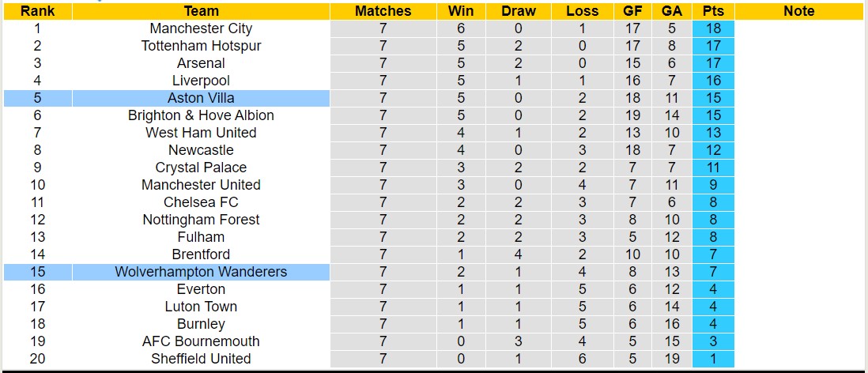Click the Manchester City team name
The height and width of the screenshot is (373, 868).
(x=201, y=28)
